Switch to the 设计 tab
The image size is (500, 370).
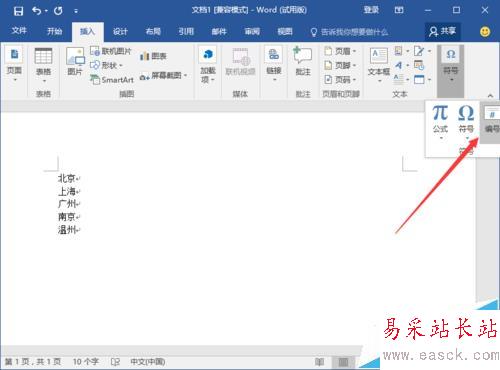120,31
